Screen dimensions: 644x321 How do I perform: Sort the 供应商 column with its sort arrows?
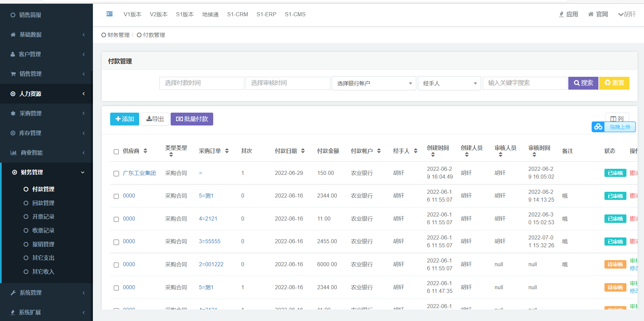145,151
